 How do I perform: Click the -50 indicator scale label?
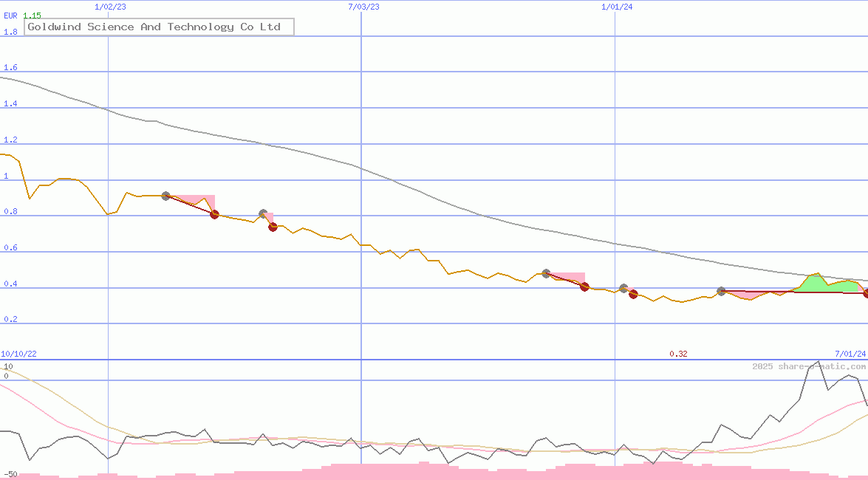tap(10, 473)
